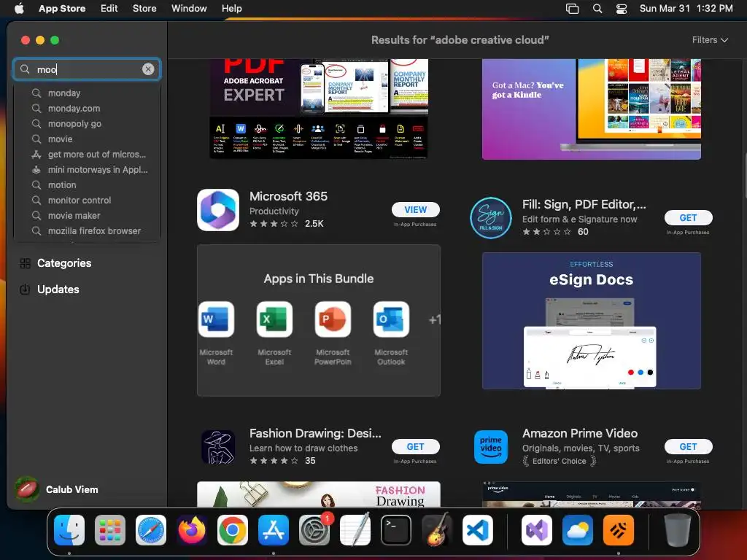Open Weather app in the Dock

[x=578, y=530]
